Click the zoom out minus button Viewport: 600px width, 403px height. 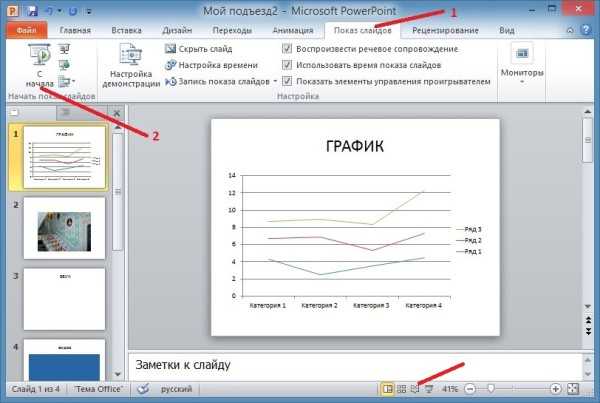point(470,389)
